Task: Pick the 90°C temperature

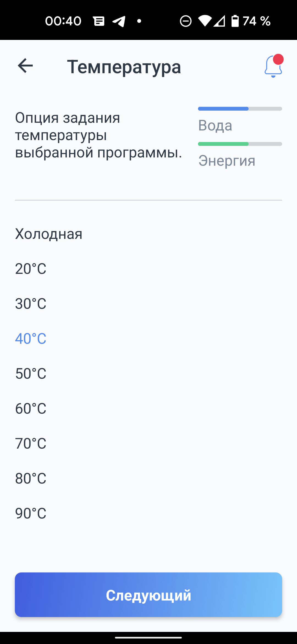Action: click(x=31, y=514)
